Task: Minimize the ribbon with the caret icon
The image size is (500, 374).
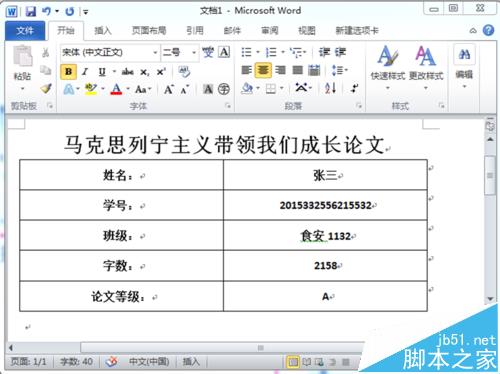Action: point(473,31)
